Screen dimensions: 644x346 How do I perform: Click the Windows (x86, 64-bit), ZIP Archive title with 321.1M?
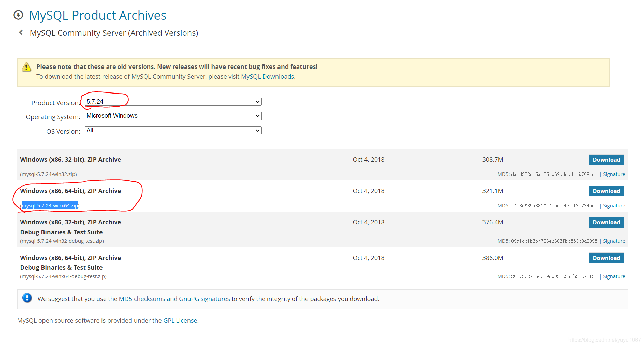pos(70,191)
